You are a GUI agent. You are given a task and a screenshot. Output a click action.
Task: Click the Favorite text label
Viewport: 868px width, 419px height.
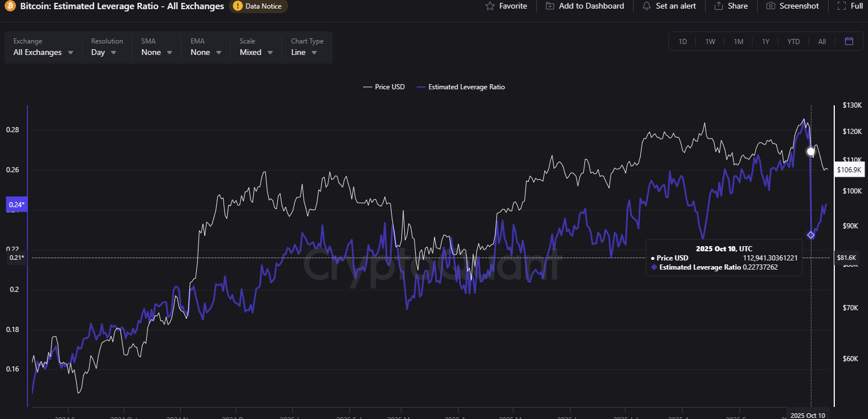click(513, 6)
